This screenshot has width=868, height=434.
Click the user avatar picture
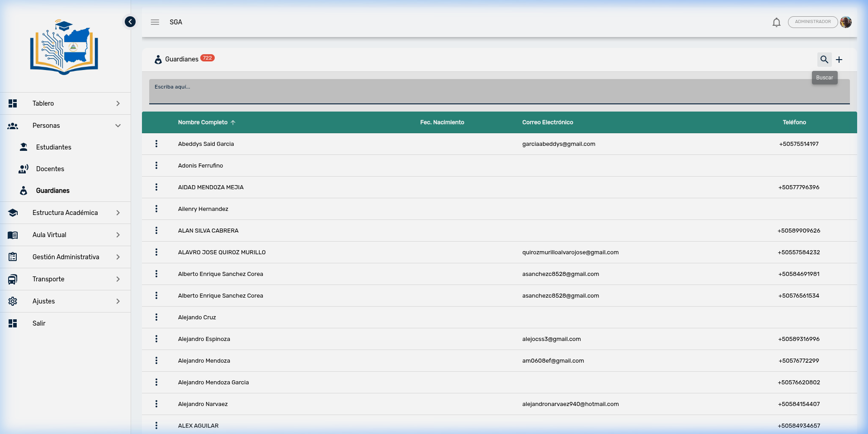846,22
